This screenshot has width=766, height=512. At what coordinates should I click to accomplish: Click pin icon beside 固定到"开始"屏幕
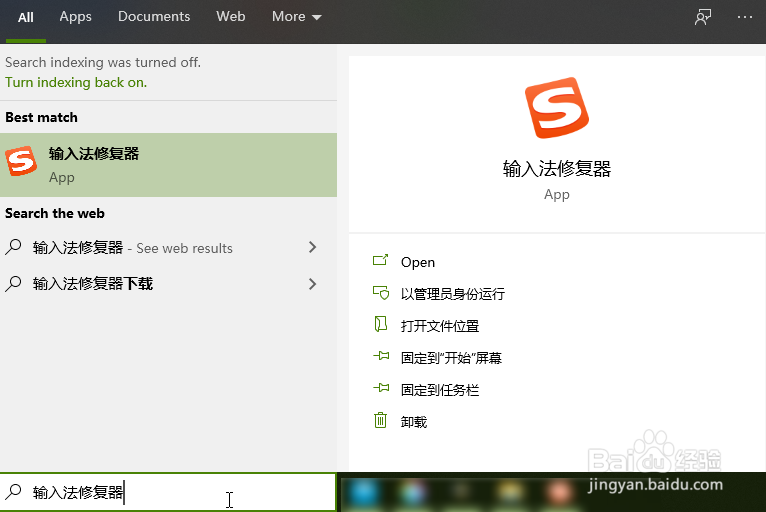tap(381, 356)
